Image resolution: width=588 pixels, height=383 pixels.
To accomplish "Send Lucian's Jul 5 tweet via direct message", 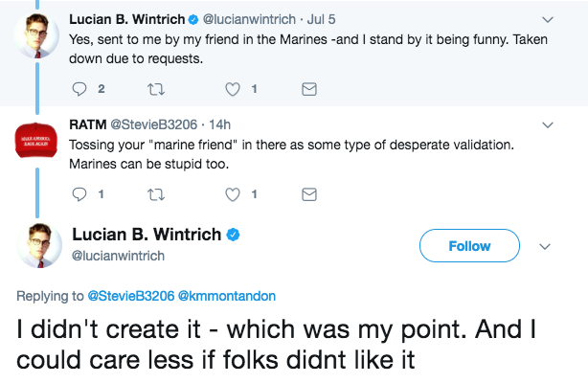I will point(308,90).
